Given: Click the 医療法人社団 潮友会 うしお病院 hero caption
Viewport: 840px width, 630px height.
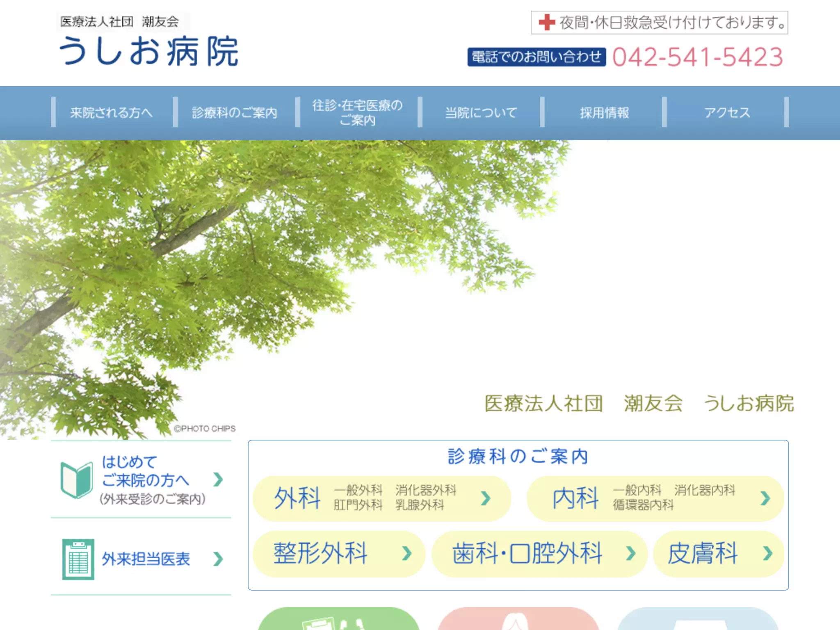Looking at the screenshot, I should coord(639,403).
